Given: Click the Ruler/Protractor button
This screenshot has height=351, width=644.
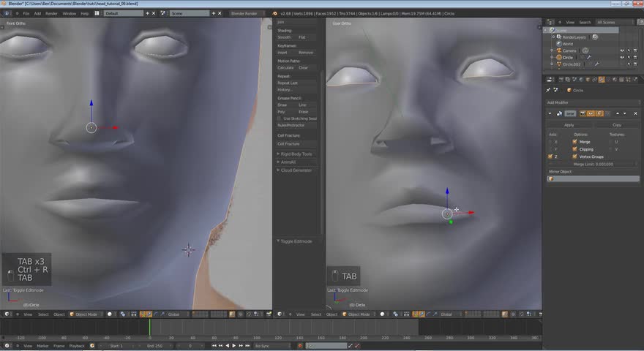Looking at the screenshot, I should (x=296, y=125).
